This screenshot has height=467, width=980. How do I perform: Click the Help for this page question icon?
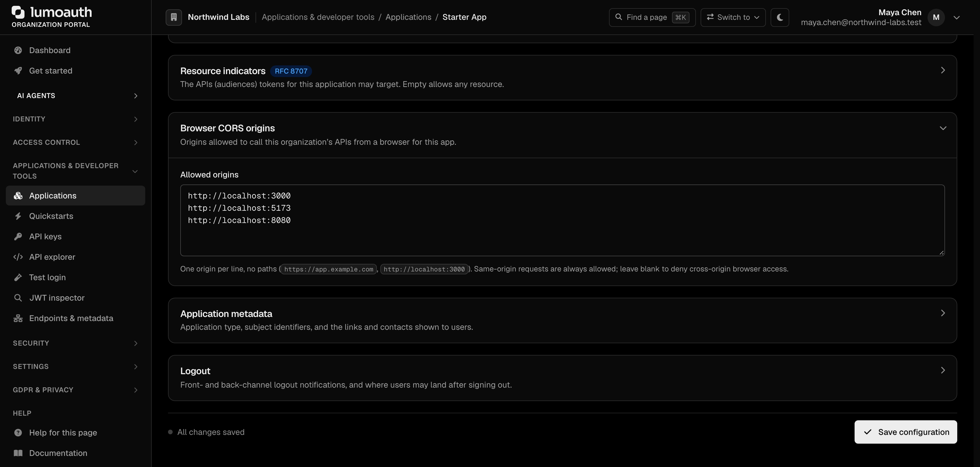[x=18, y=433]
